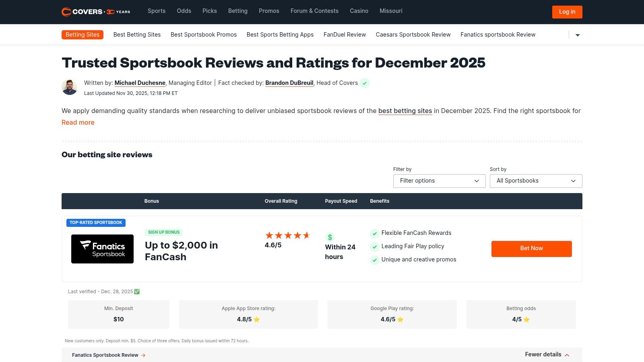The width and height of the screenshot is (644, 362).
Task: Open the Filter options dropdown
Action: [x=439, y=181]
